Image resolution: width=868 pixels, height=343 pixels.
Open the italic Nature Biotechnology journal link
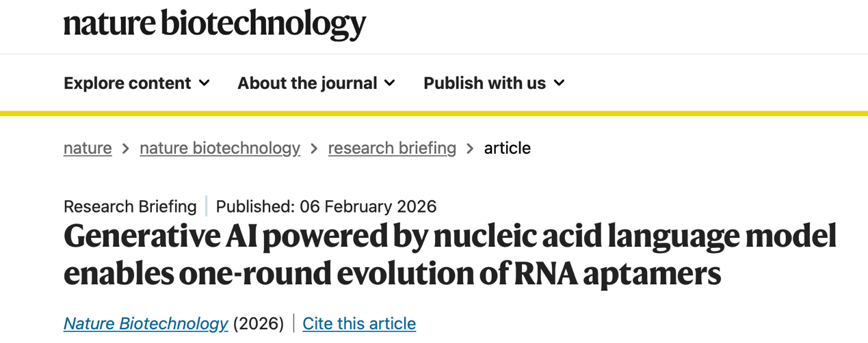coord(146,323)
